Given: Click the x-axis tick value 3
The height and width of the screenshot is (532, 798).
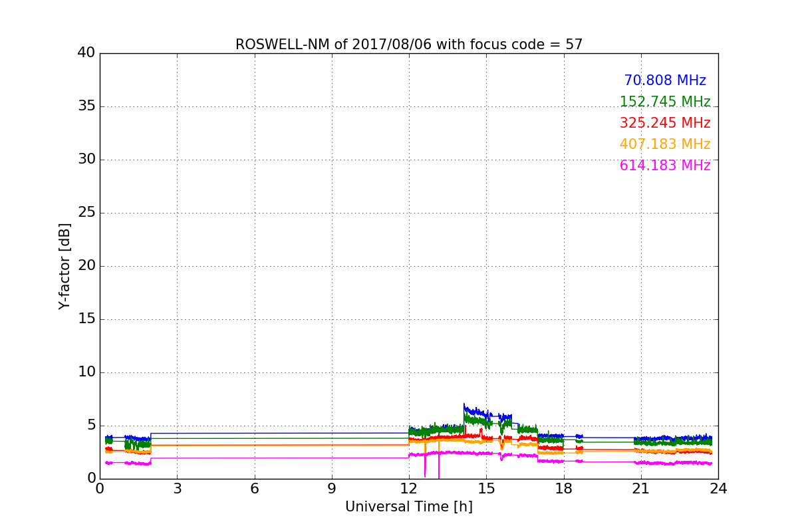Looking at the screenshot, I should point(177,489).
